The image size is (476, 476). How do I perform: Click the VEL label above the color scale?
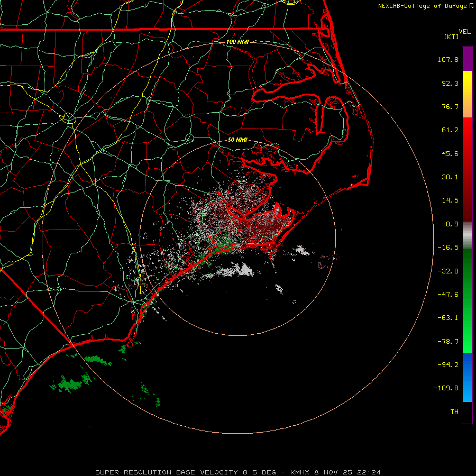coord(465,32)
